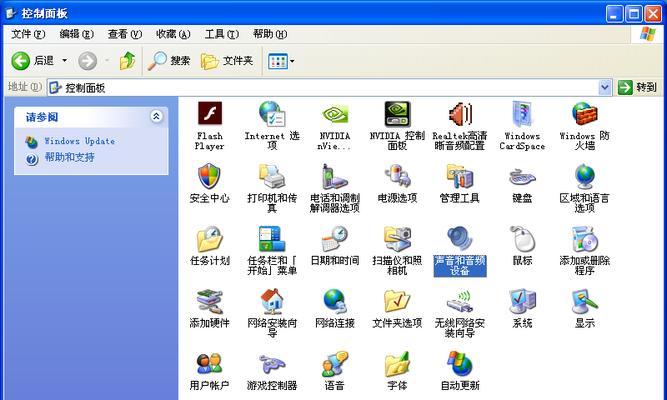The image size is (667, 400).
Task: Open 语音 settings icon
Action: pos(335,364)
